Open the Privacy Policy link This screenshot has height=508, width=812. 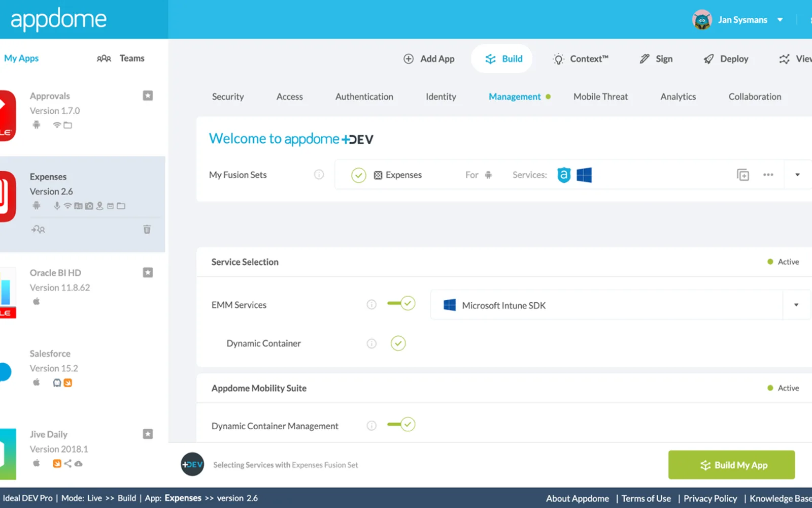(x=710, y=498)
